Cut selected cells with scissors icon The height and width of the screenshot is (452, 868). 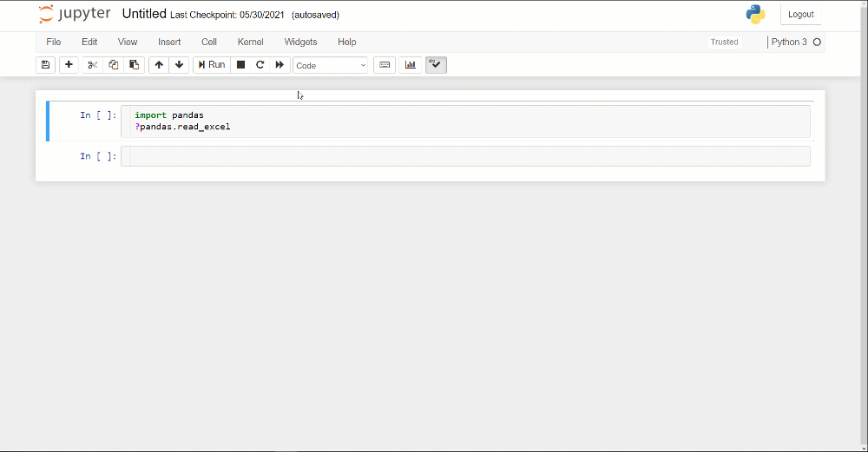pos(93,65)
